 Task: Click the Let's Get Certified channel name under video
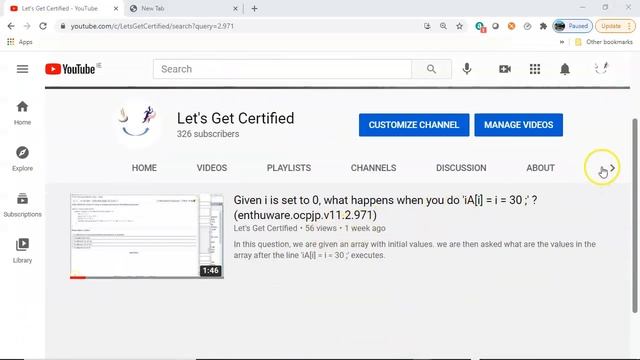click(265, 228)
